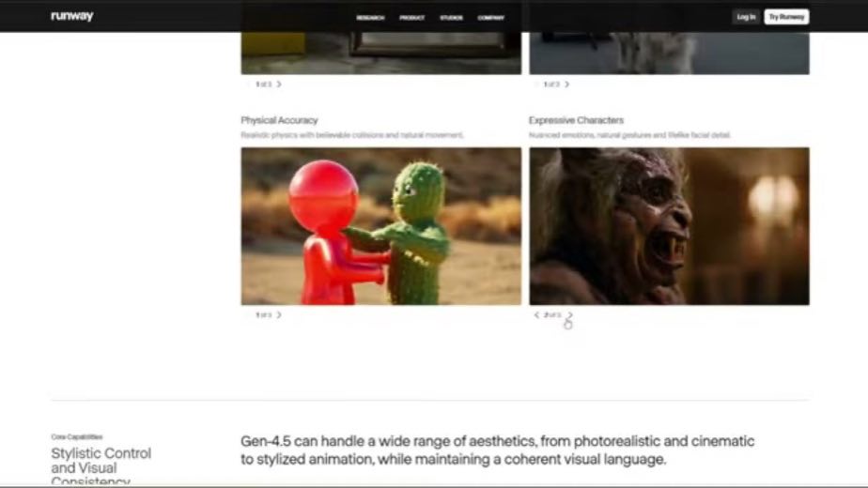Open the Research menu
868x488 pixels.
370,18
